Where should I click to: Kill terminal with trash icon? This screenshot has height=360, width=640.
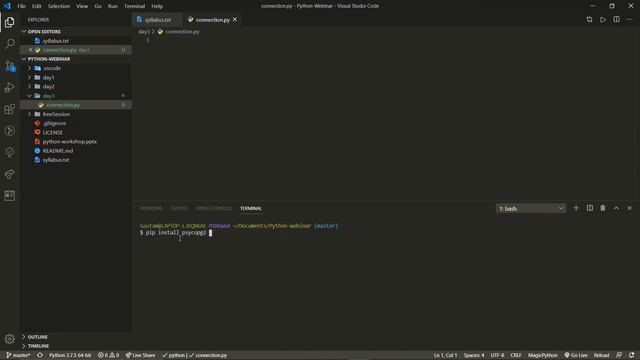pyautogui.click(x=603, y=208)
